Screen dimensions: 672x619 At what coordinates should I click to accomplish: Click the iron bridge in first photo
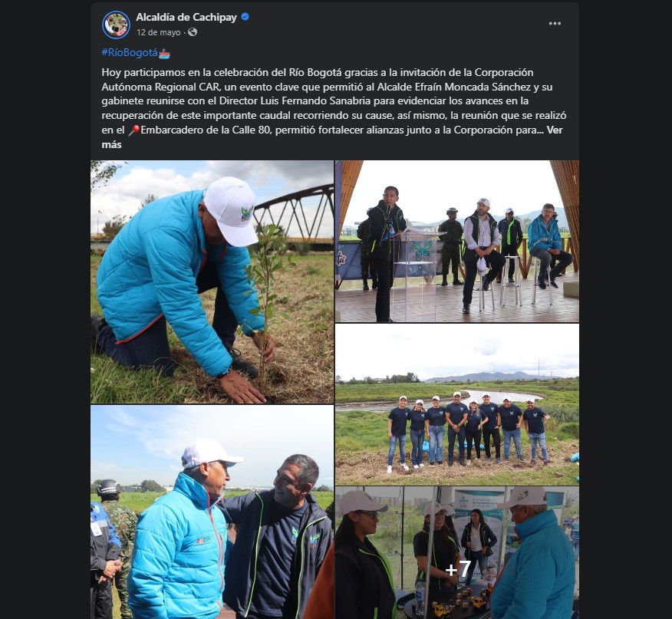pyautogui.click(x=294, y=212)
